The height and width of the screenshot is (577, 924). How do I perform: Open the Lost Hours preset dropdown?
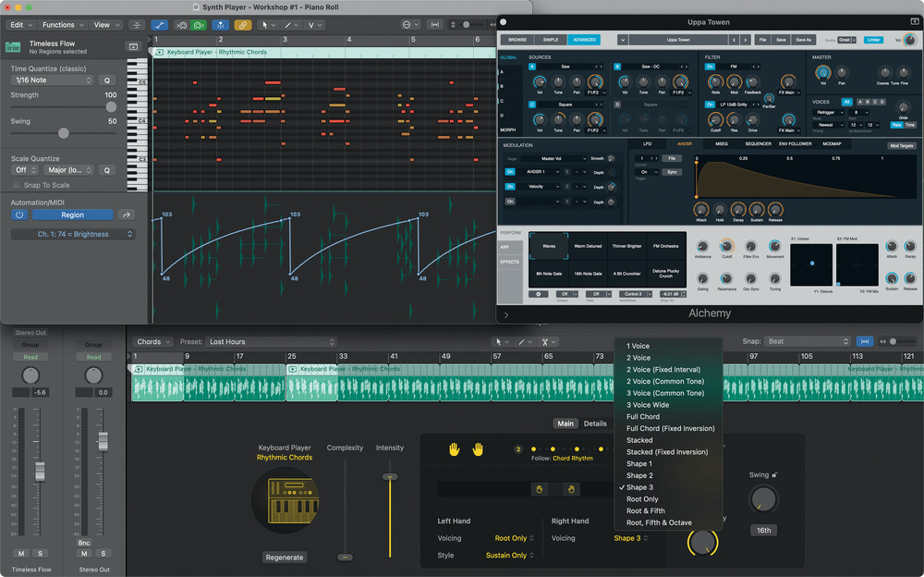[270, 342]
